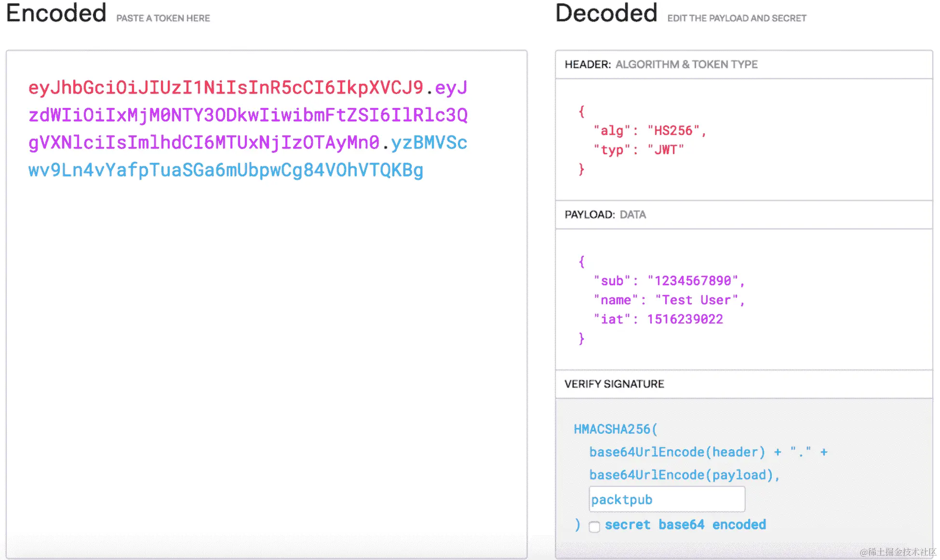Click the Encoded heading
This screenshot has width=940, height=560.
[x=56, y=13]
